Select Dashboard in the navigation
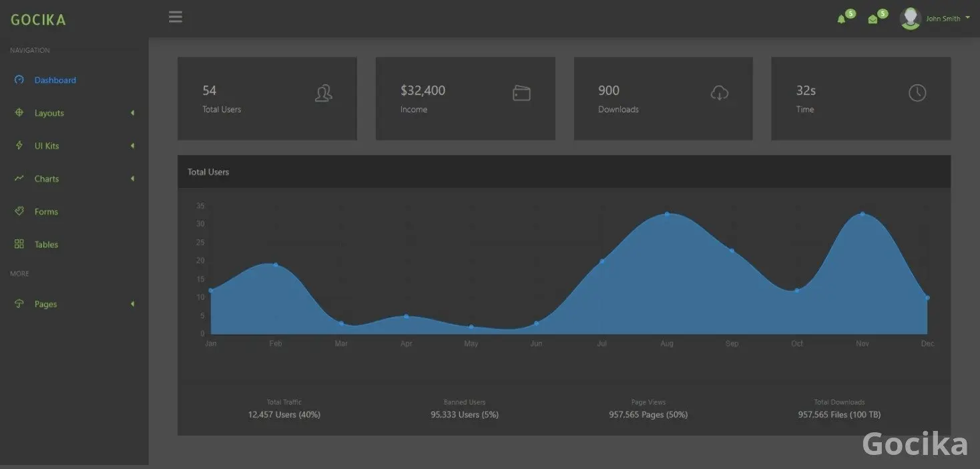980x469 pixels. click(55, 80)
